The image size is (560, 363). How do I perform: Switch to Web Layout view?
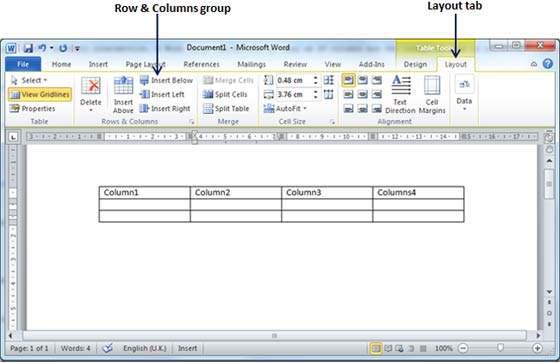(399, 348)
